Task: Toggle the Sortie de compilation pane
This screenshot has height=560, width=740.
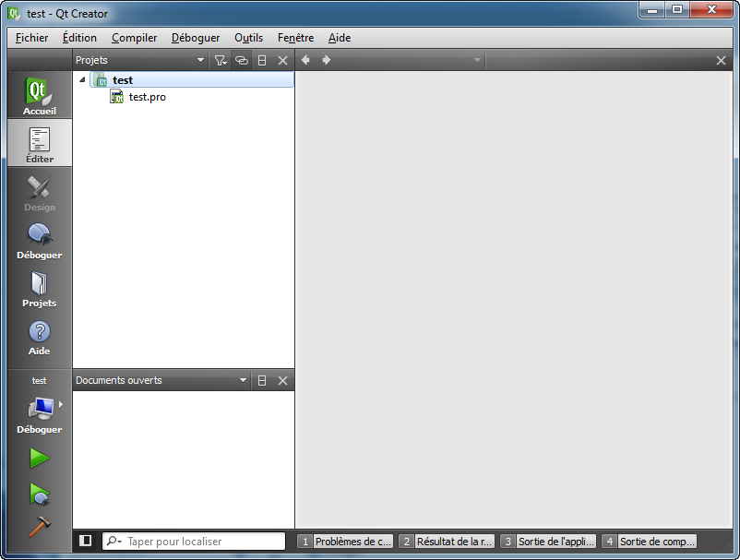Action: (x=652, y=541)
